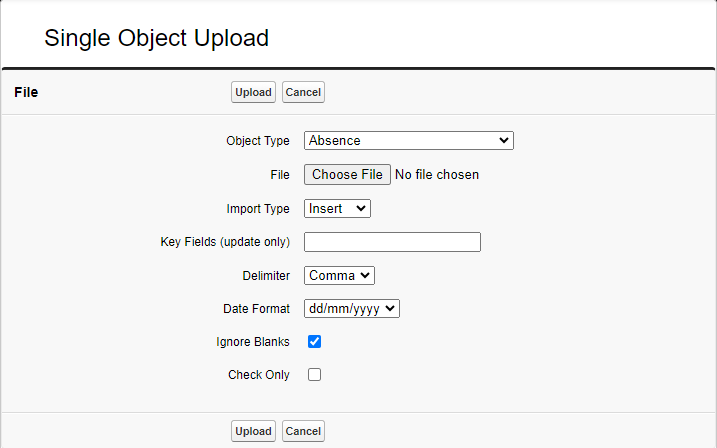Click the Choose File button
This screenshot has height=448, width=717.
(x=347, y=174)
